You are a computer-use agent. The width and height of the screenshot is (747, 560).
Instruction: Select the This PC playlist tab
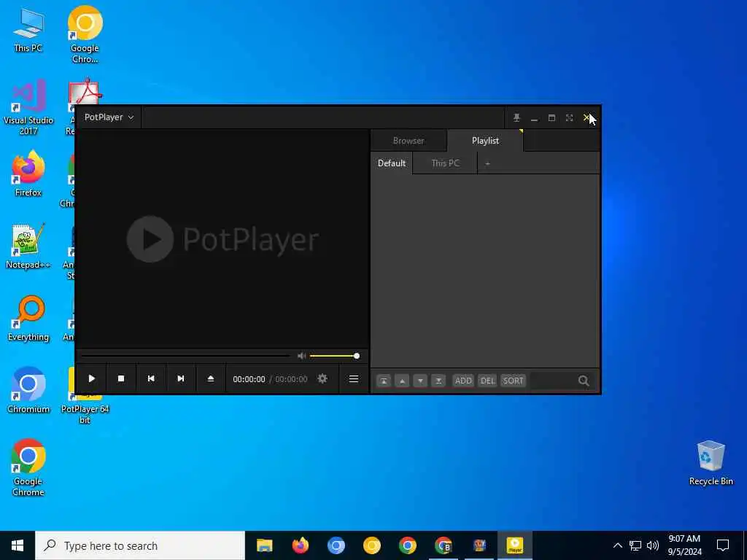point(445,163)
